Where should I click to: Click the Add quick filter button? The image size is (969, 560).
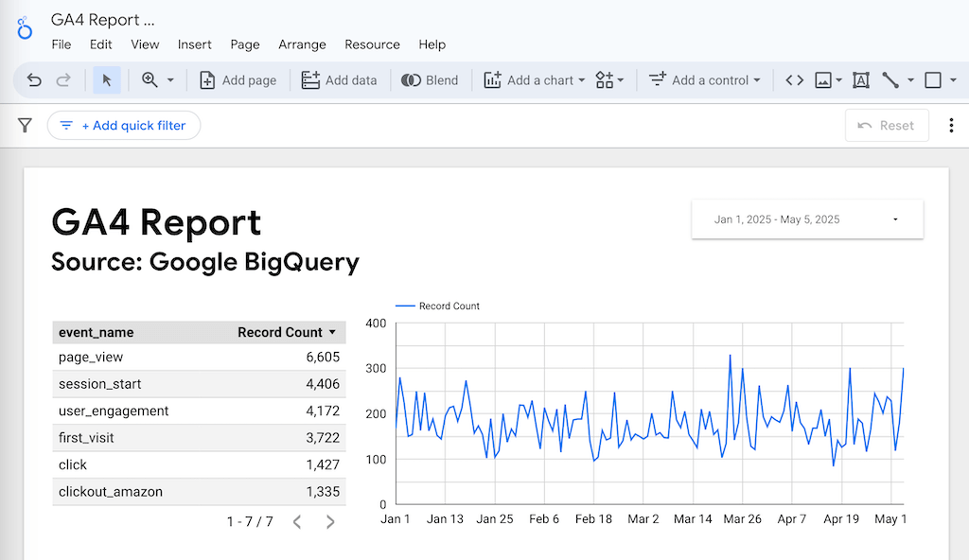124,126
